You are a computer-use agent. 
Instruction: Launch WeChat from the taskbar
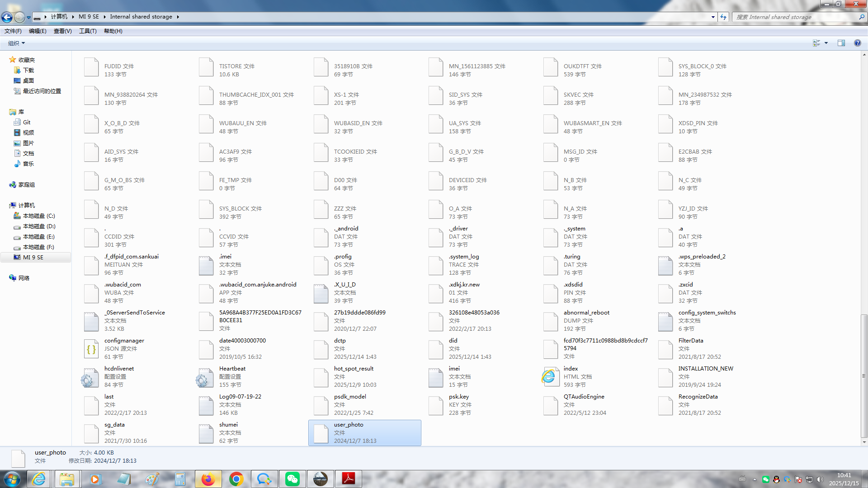(292, 479)
